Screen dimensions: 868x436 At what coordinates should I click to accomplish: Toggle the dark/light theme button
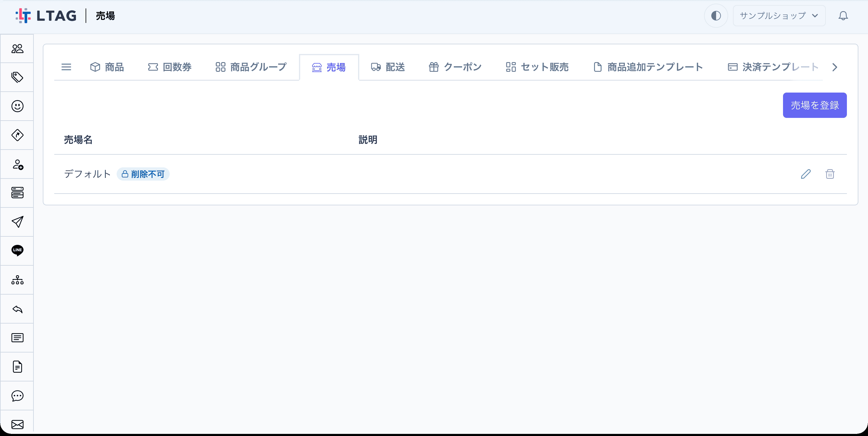[x=716, y=15]
